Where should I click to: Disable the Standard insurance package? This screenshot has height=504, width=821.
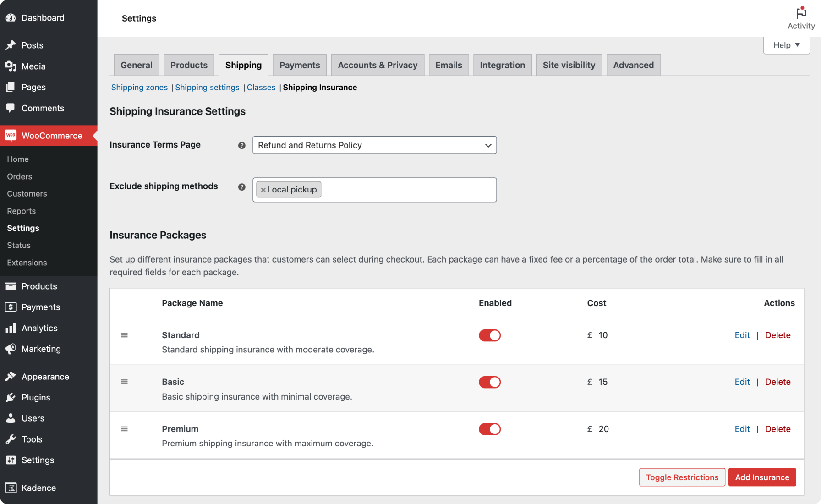[x=489, y=335]
